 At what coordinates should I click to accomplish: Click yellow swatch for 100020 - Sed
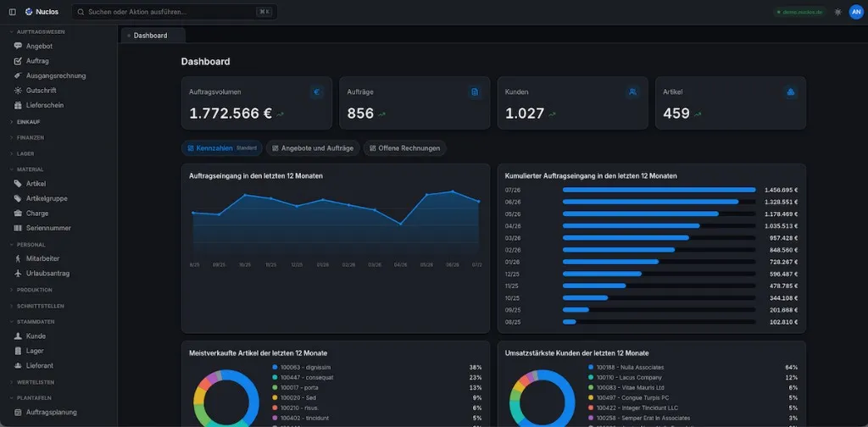coord(275,397)
